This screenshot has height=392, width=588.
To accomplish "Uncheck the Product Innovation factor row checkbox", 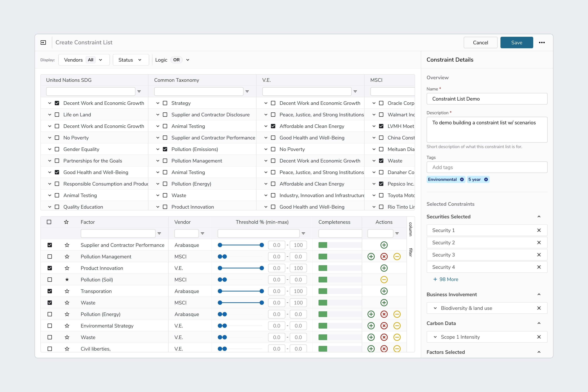I will [50, 268].
